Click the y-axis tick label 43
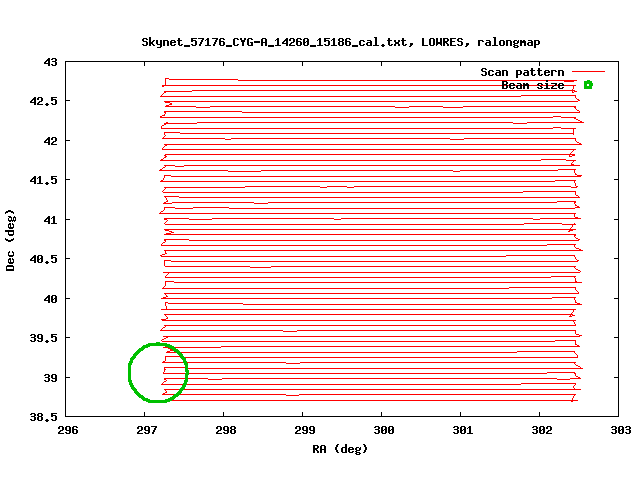 [51, 62]
